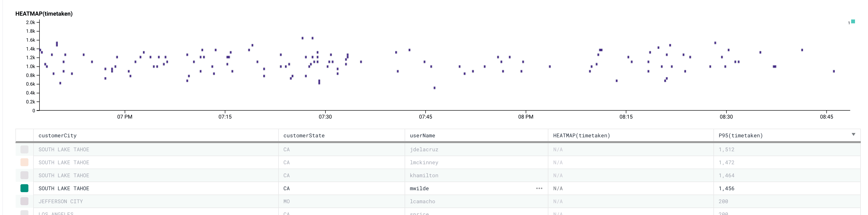Click the three-dot menu on mwilde row

coord(539,188)
